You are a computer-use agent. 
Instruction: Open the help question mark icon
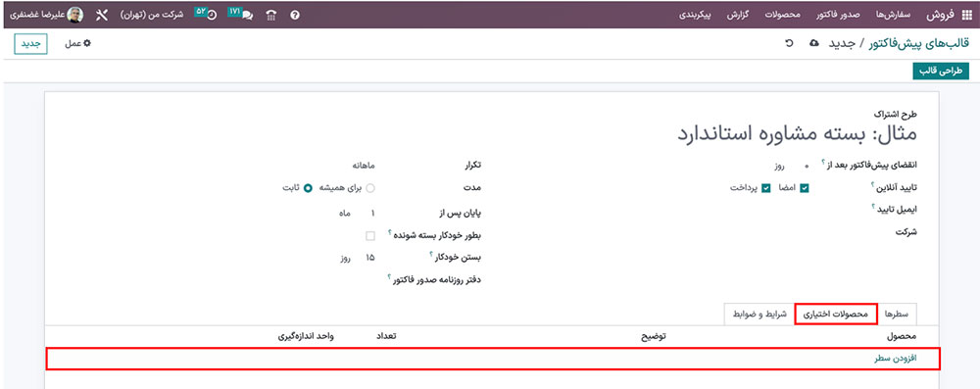pos(295,15)
